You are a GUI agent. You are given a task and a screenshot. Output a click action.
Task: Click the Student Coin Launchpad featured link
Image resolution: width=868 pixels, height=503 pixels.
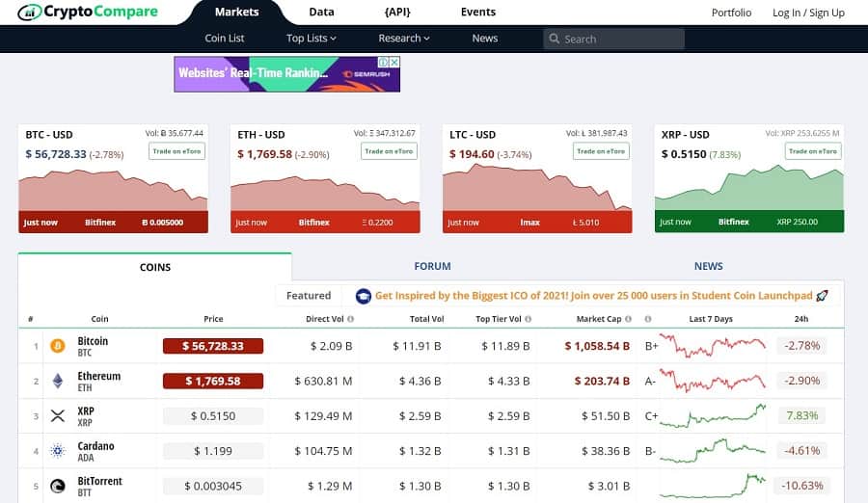pyautogui.click(x=593, y=296)
